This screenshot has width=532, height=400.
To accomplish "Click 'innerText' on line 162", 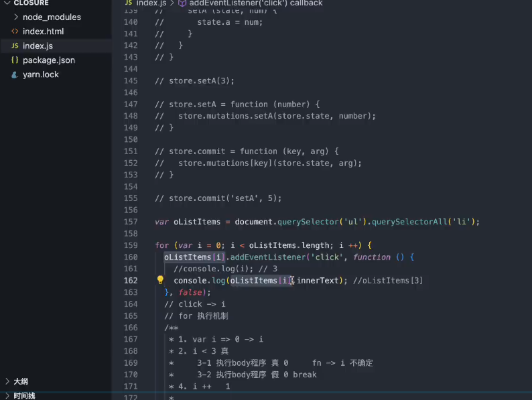I will coord(318,281).
